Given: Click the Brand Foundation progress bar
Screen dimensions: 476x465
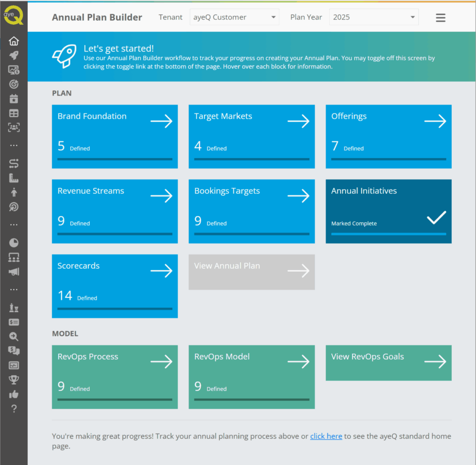Looking at the screenshot, I should pyautogui.click(x=115, y=159).
